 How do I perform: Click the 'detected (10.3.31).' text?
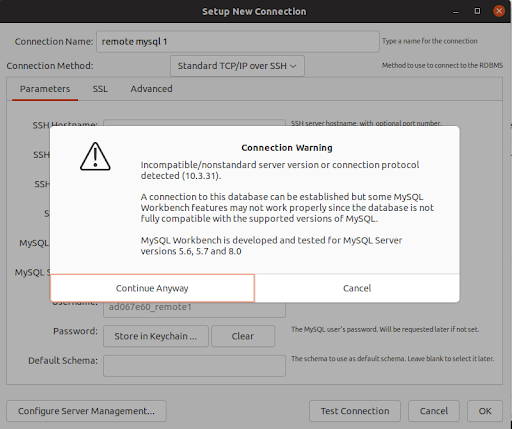[x=181, y=176]
